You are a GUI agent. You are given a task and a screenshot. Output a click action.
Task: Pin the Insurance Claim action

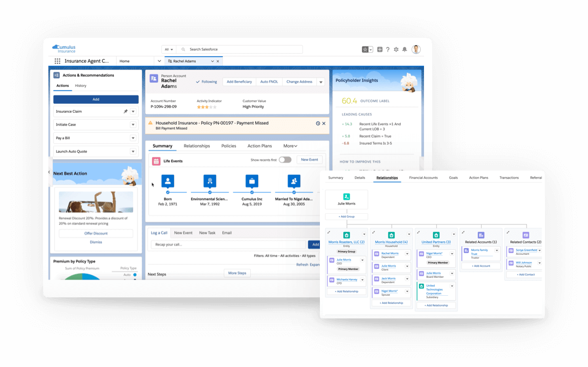(x=125, y=111)
